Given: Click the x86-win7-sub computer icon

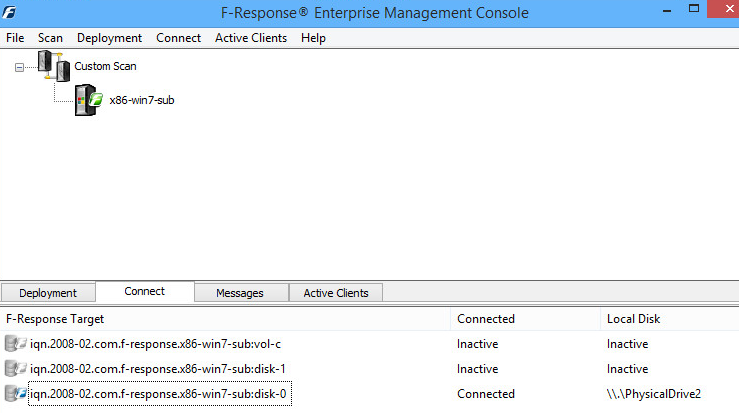Looking at the screenshot, I should pos(89,100).
